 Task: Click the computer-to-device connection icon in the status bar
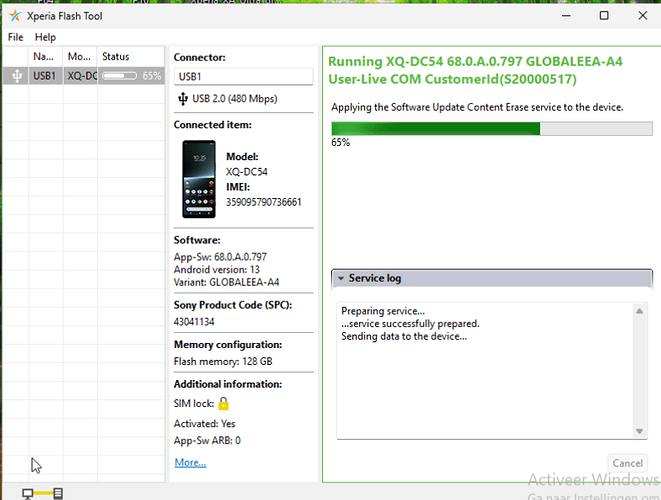tap(43, 493)
